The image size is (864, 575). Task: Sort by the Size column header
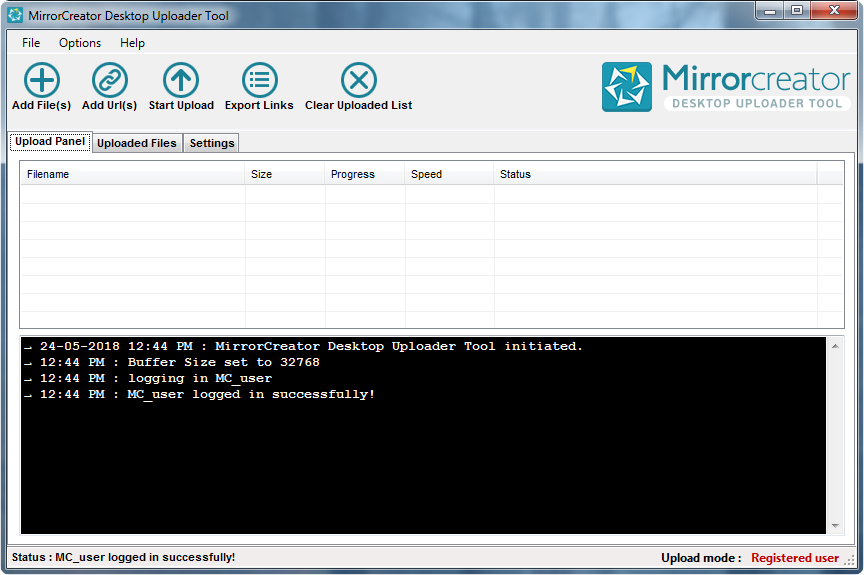point(284,174)
